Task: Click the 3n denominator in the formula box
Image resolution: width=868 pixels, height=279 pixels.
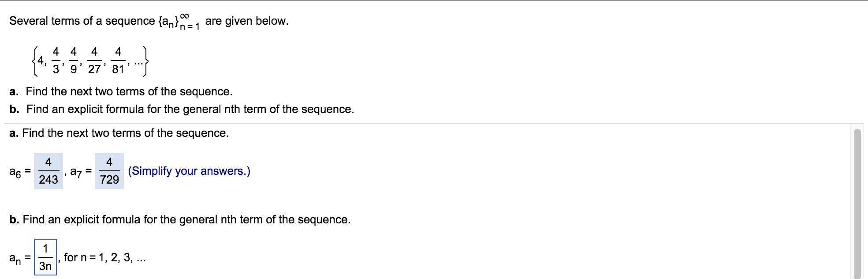Action: coord(45,266)
